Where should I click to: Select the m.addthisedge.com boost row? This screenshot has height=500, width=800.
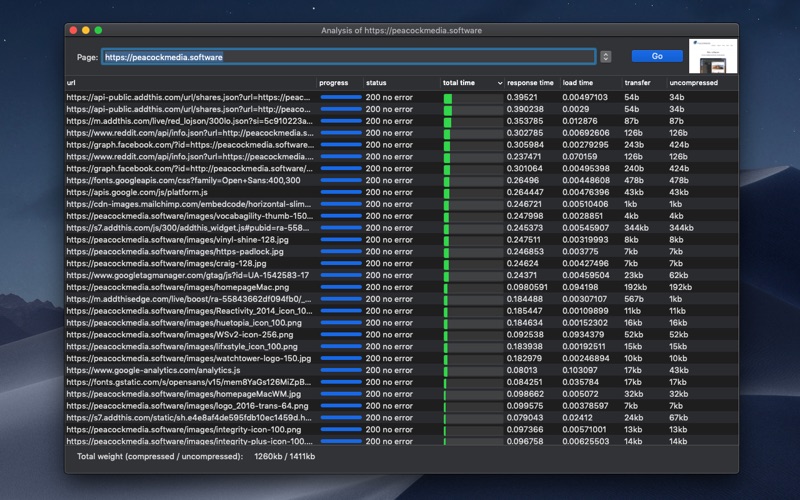click(402, 299)
